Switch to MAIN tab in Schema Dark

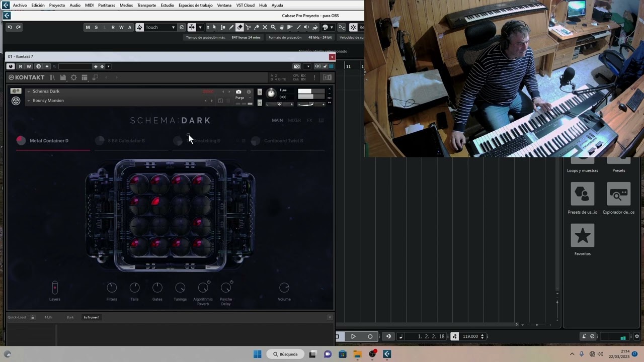[277, 120]
